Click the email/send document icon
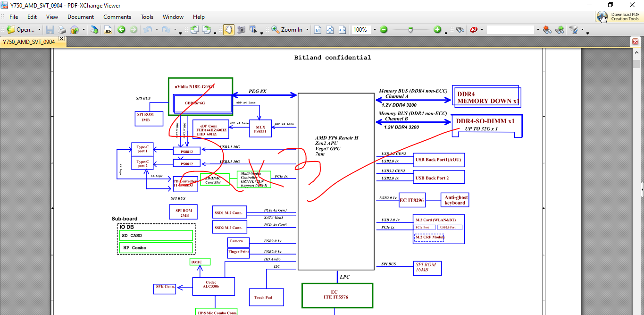Image resolution: width=644 pixels, height=315 pixels. (x=94, y=29)
